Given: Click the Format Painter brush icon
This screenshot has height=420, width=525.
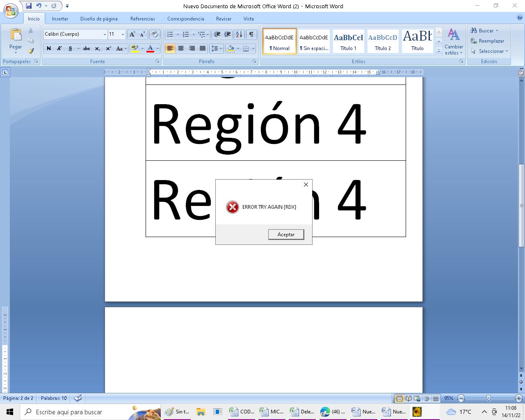Looking at the screenshot, I should point(31,51).
